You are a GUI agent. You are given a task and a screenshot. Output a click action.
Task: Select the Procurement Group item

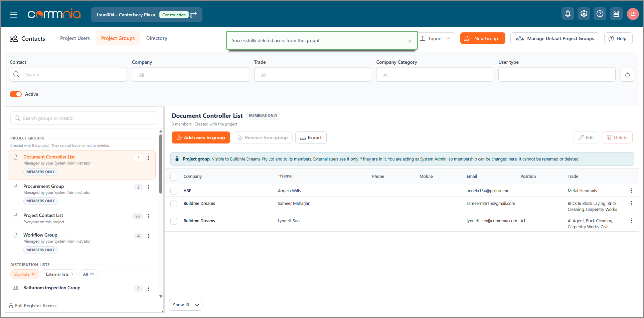click(82, 194)
